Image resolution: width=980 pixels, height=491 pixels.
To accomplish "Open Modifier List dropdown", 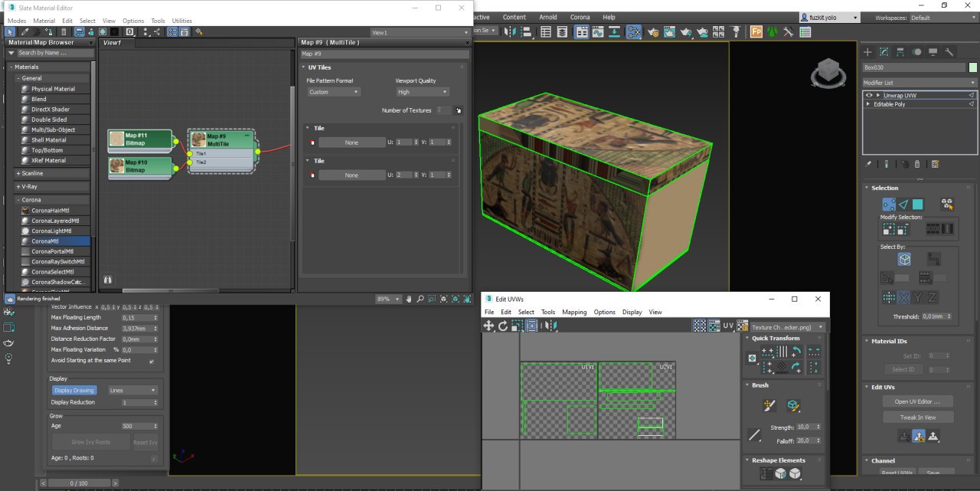I will point(920,83).
